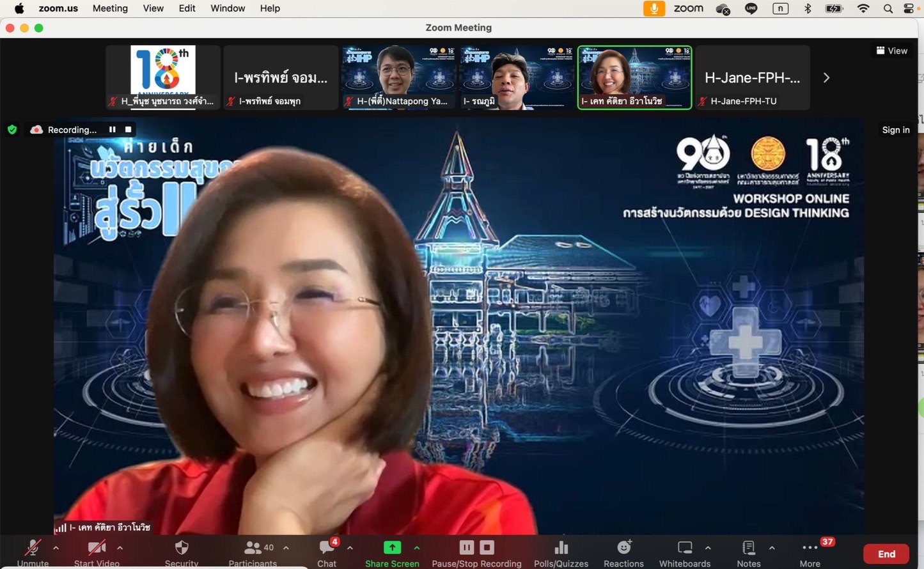The image size is (924, 569).
Task: Stop the recording from the top indicator
Action: 129,130
